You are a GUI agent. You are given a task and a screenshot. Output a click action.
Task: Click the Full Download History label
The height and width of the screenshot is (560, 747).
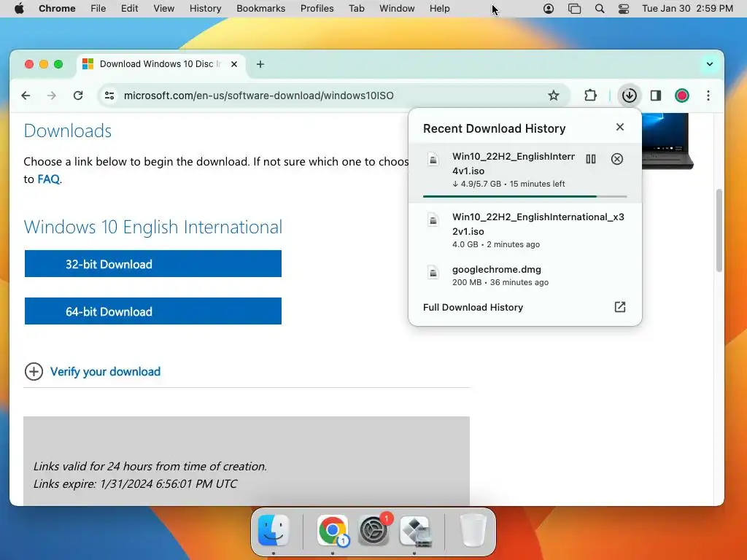click(473, 308)
